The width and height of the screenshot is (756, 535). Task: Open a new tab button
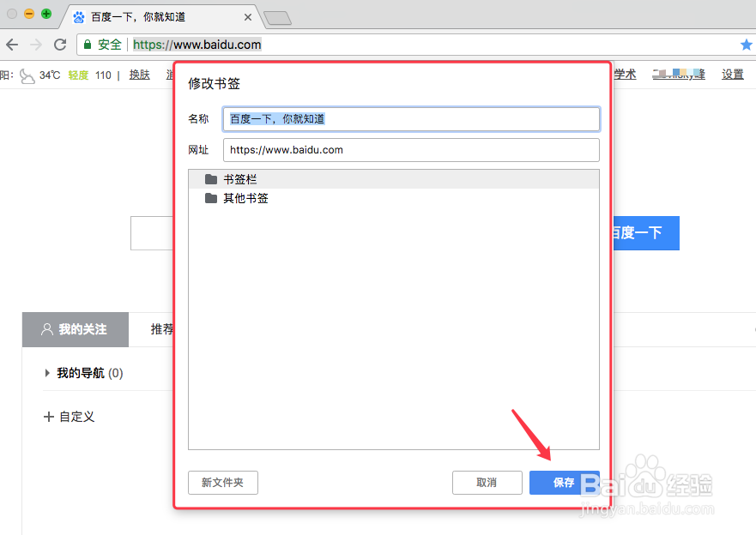point(278,18)
